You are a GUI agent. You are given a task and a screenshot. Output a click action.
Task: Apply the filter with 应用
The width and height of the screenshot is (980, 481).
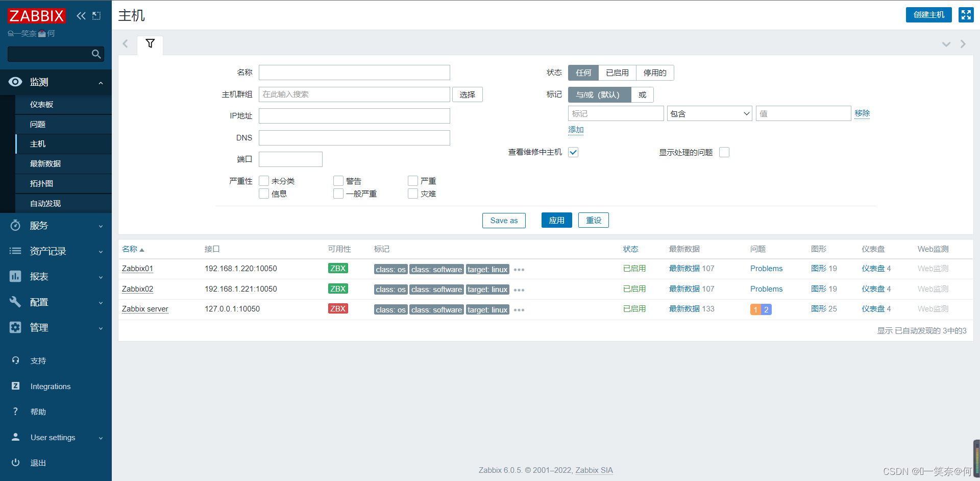click(x=556, y=221)
